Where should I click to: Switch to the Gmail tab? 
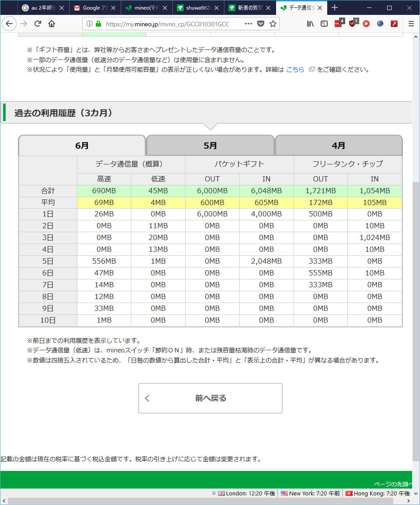(95, 8)
